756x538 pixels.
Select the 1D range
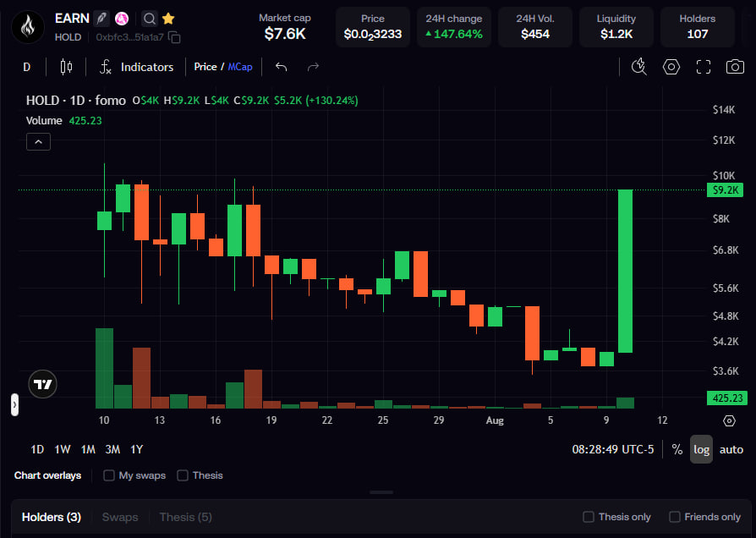tap(37, 450)
